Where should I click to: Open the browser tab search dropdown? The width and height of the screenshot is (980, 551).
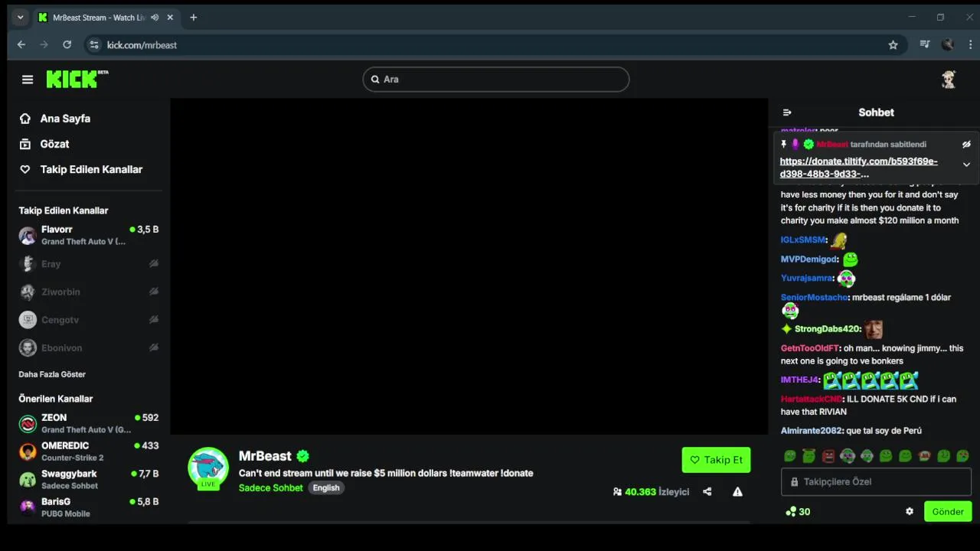(x=21, y=18)
